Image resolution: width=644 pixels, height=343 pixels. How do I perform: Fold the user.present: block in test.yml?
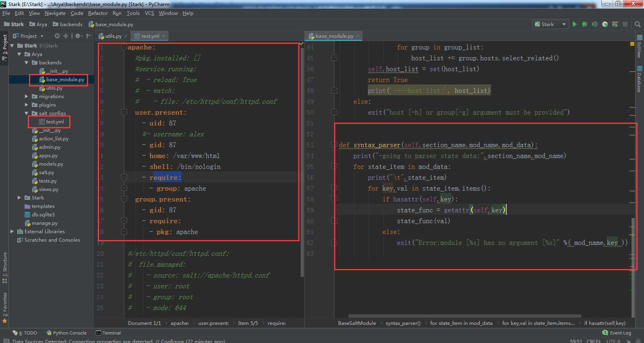coord(124,112)
